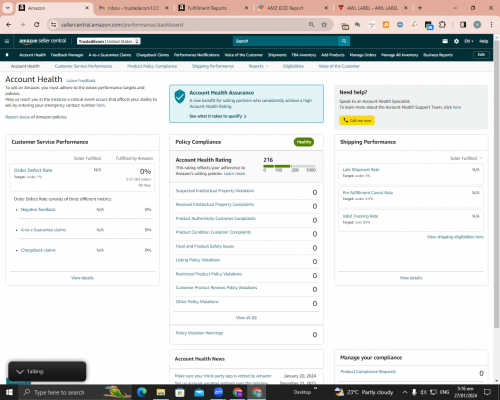Open the Seller Central hamburger menu
500x400 pixels.
point(7,41)
